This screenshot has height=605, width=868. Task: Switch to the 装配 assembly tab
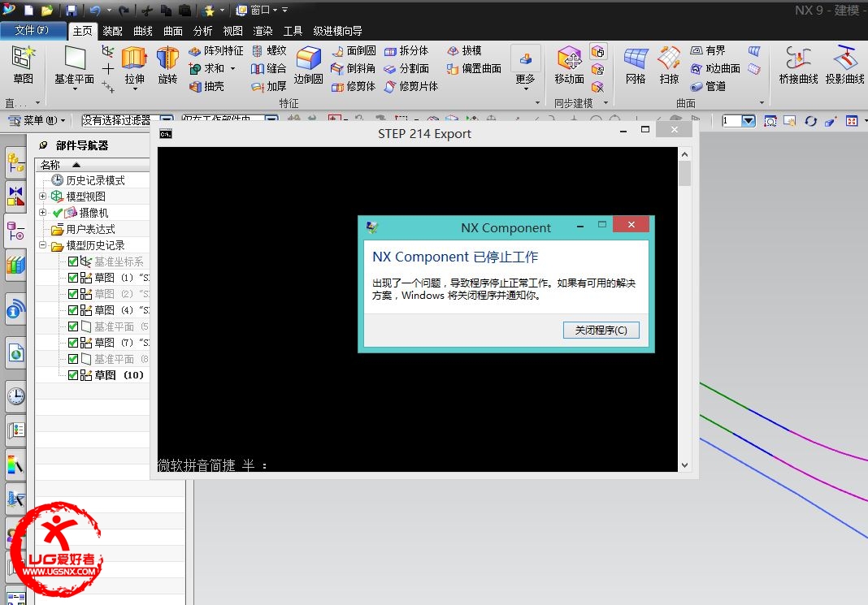pos(112,31)
